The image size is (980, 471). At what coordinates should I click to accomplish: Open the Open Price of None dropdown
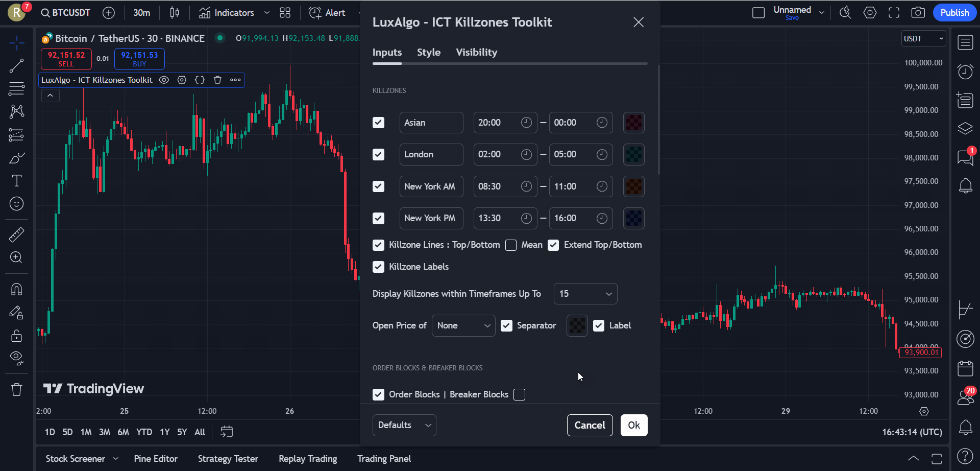[463, 325]
